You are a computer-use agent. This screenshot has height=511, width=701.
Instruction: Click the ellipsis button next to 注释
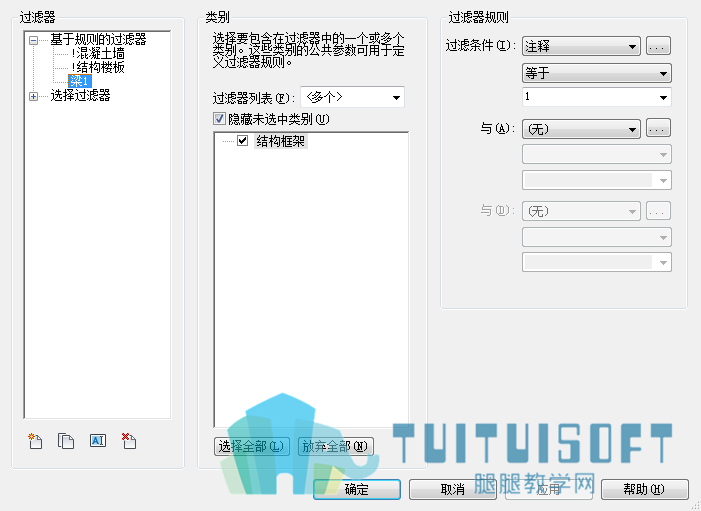click(x=658, y=46)
